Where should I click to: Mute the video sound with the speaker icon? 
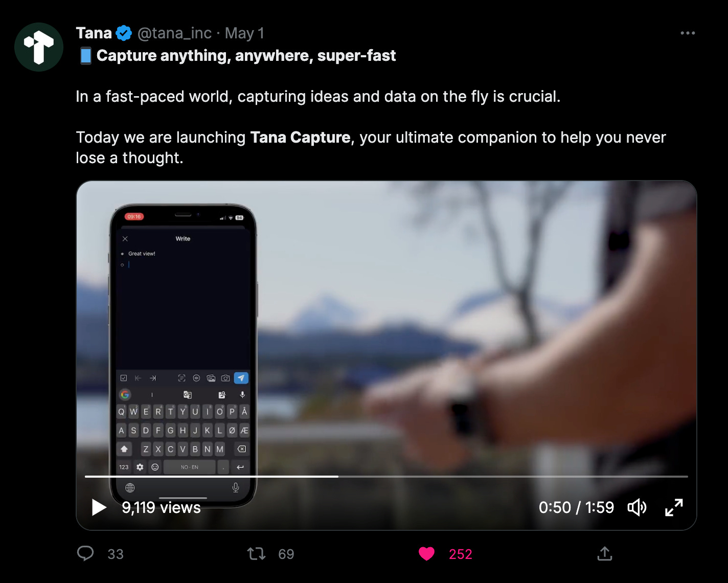coord(637,507)
